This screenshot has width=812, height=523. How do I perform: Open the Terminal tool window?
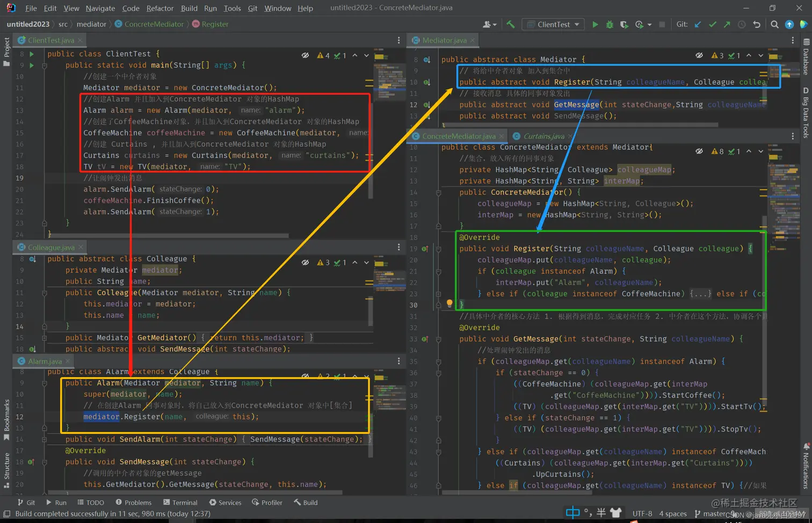tap(180, 503)
